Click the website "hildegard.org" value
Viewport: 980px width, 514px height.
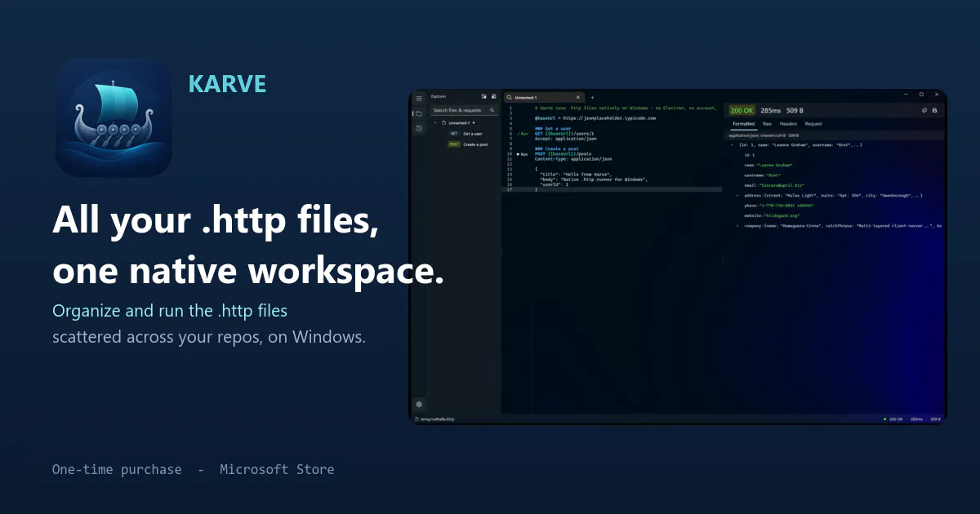pyautogui.click(x=782, y=215)
